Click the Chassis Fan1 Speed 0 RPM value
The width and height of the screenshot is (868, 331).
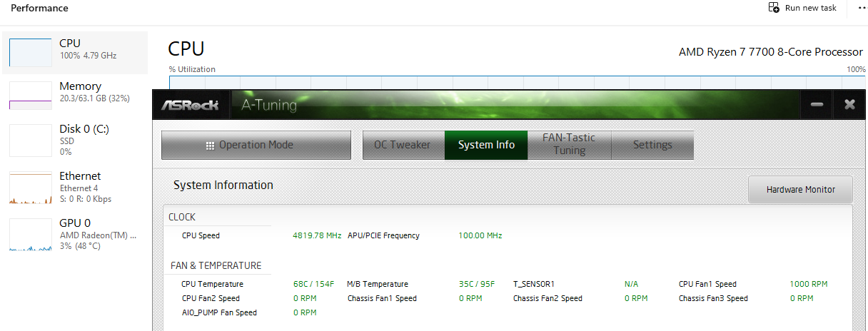[x=470, y=298]
